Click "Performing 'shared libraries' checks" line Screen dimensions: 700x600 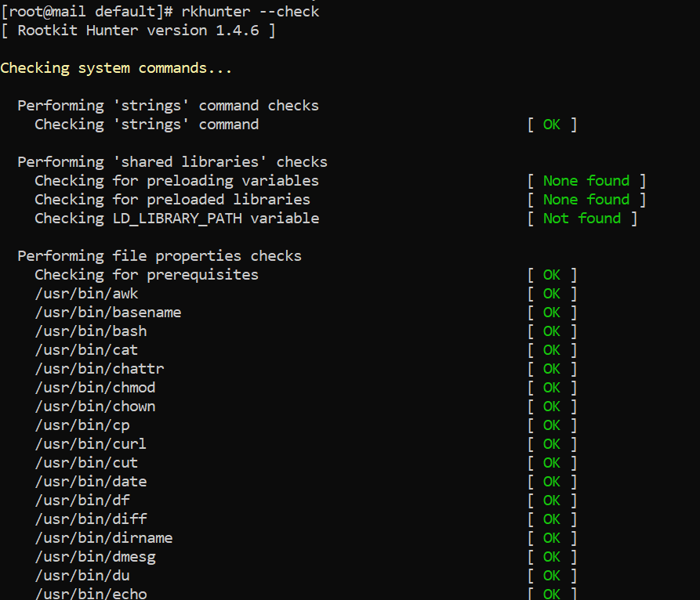172,162
